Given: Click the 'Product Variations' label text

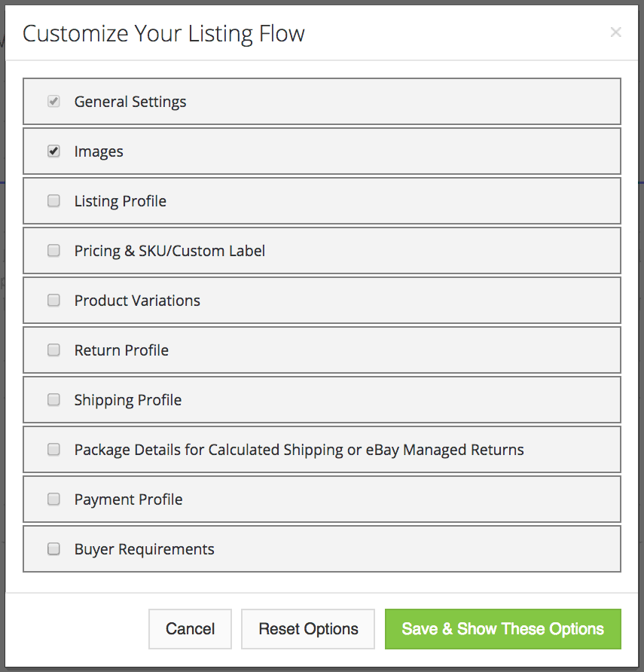Looking at the screenshot, I should point(137,301).
